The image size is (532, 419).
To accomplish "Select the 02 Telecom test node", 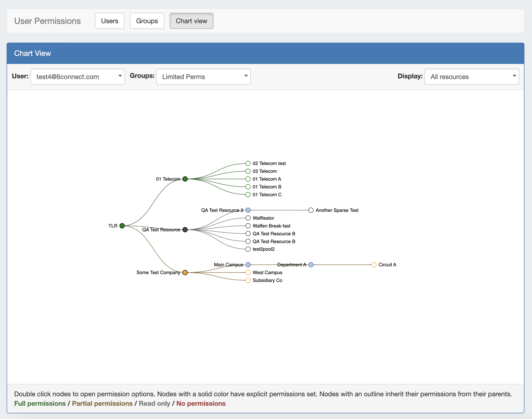I will (248, 163).
